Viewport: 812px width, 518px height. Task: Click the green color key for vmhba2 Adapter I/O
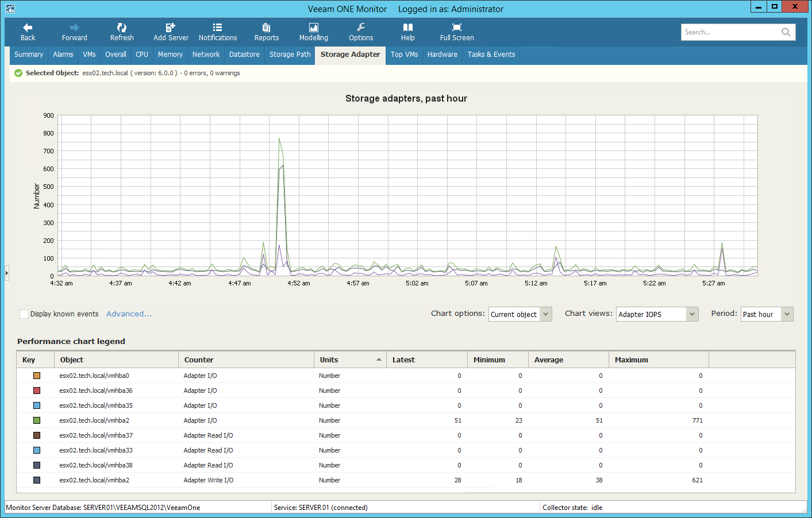[37, 420]
